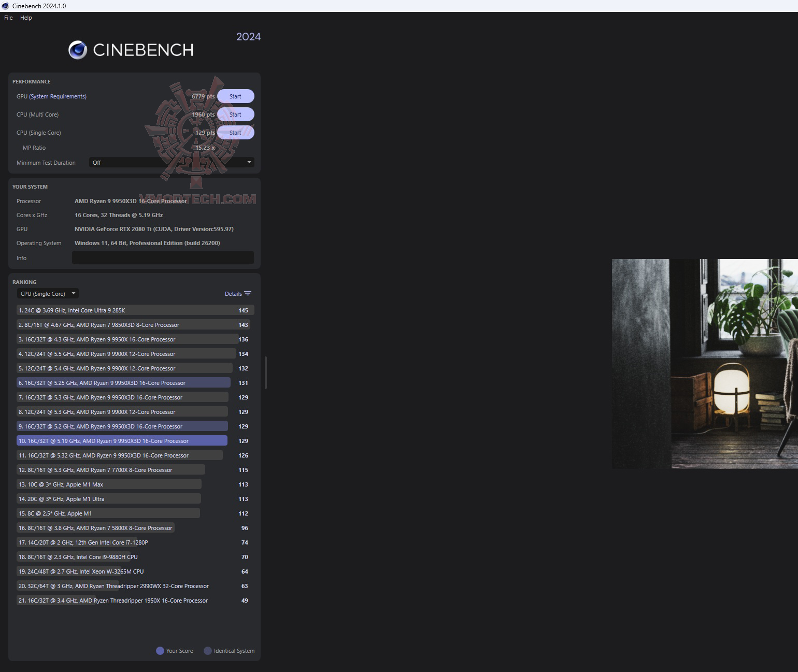Open the CPU (Single Core) ranking dropdown

[48, 294]
